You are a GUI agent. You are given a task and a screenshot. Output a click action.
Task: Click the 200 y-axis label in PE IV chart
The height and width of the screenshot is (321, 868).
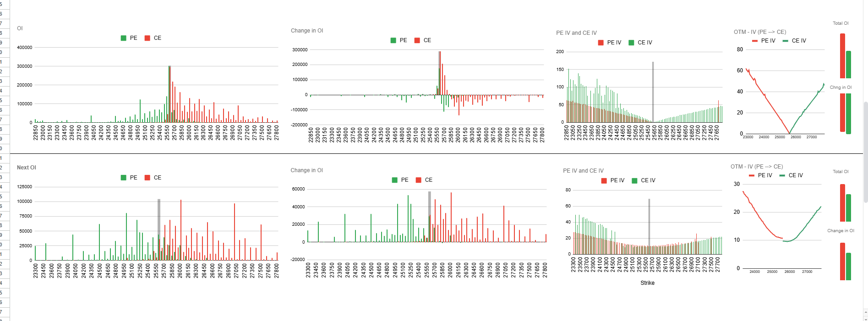[560, 52]
